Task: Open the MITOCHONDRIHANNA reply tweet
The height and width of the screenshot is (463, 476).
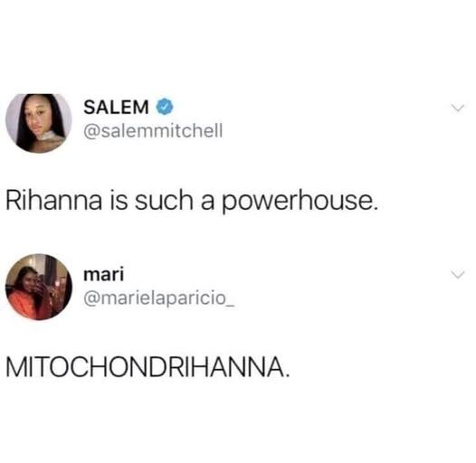Action: tap(148, 367)
